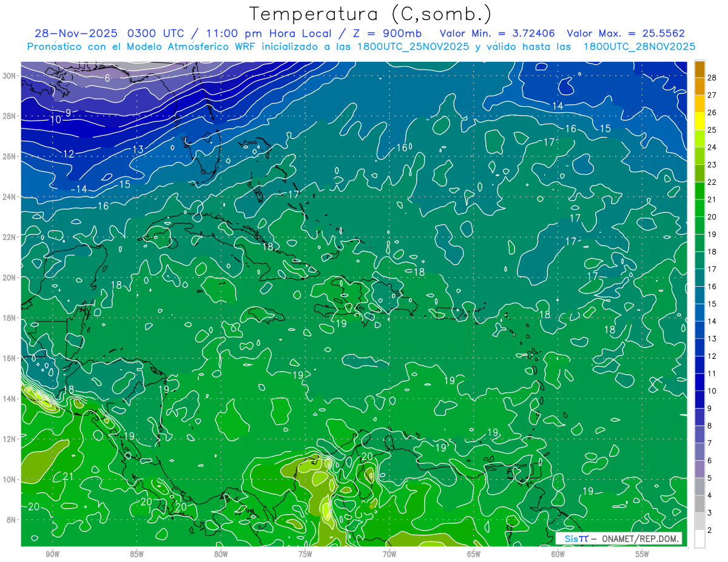The height and width of the screenshot is (562, 728).
Task: Click the "55W" longitude axis label
Action: pyautogui.click(x=642, y=554)
